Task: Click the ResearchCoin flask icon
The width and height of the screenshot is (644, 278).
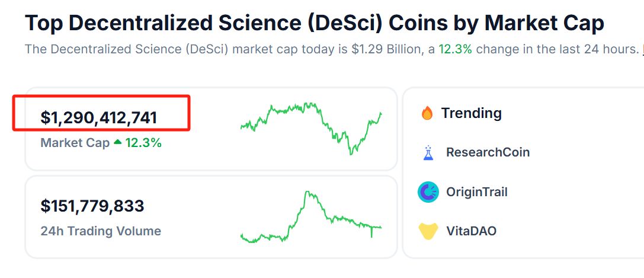Action: click(x=428, y=153)
